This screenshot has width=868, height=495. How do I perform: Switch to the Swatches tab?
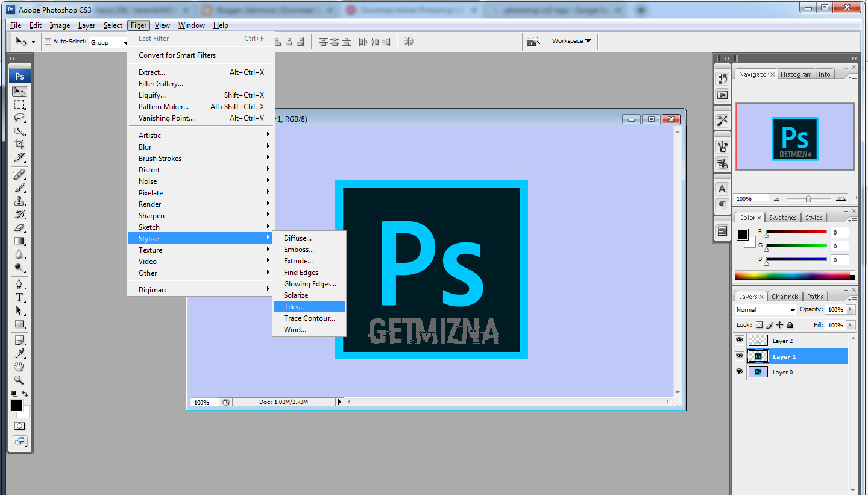[x=782, y=218]
